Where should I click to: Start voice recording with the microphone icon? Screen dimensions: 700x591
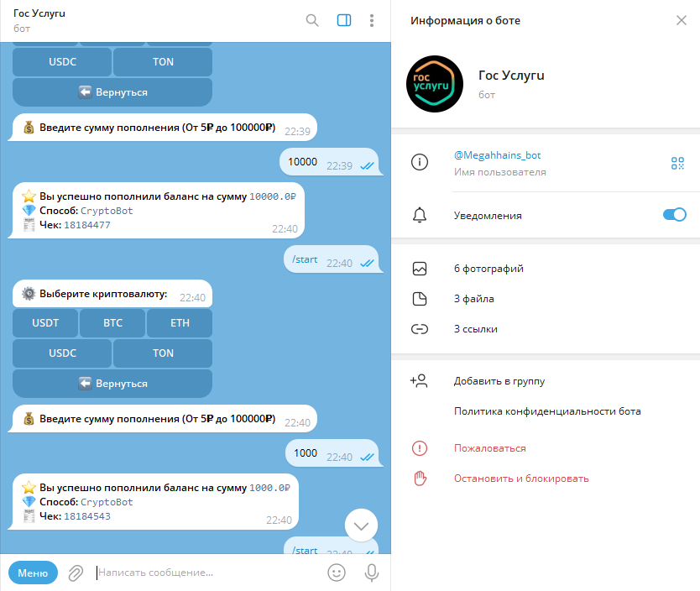click(x=372, y=573)
